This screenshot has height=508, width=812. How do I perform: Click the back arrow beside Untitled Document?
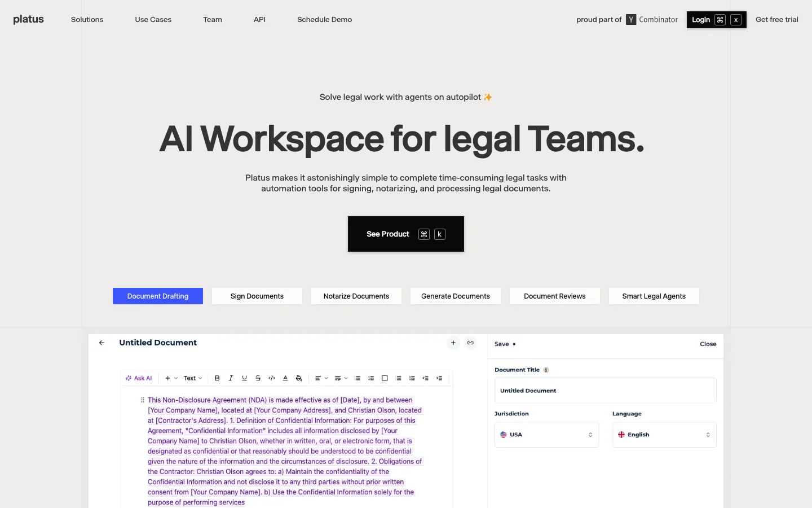click(101, 343)
